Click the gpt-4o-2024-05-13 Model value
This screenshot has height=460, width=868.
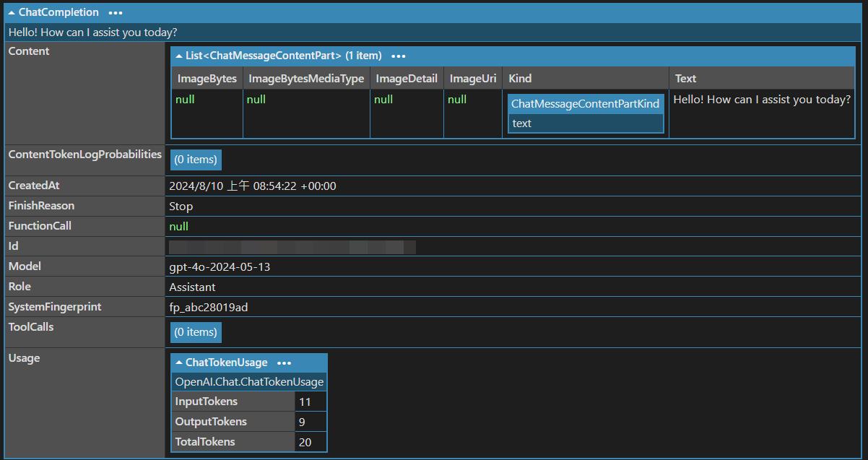[x=220, y=267]
